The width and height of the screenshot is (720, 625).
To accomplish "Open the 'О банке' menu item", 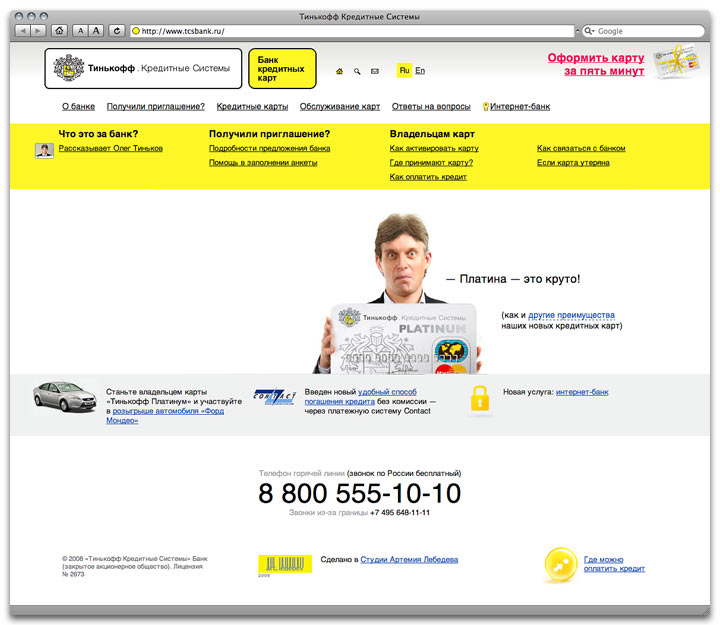I will [78, 106].
